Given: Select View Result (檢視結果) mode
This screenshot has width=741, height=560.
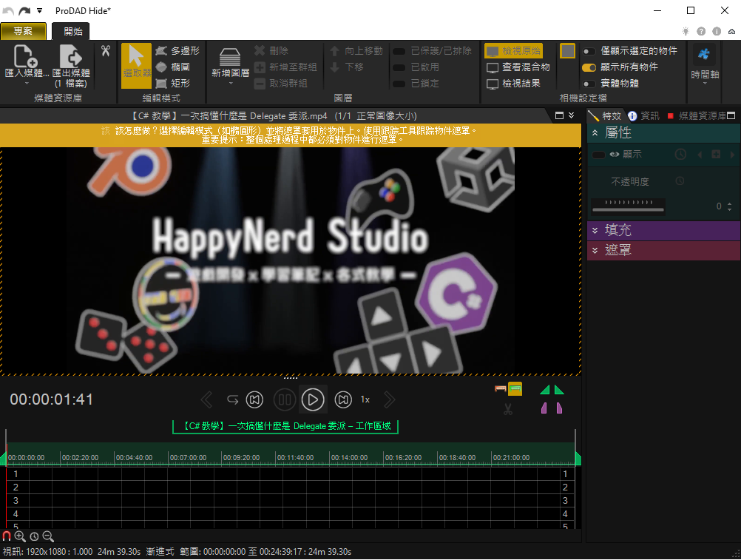Looking at the screenshot, I should [514, 83].
